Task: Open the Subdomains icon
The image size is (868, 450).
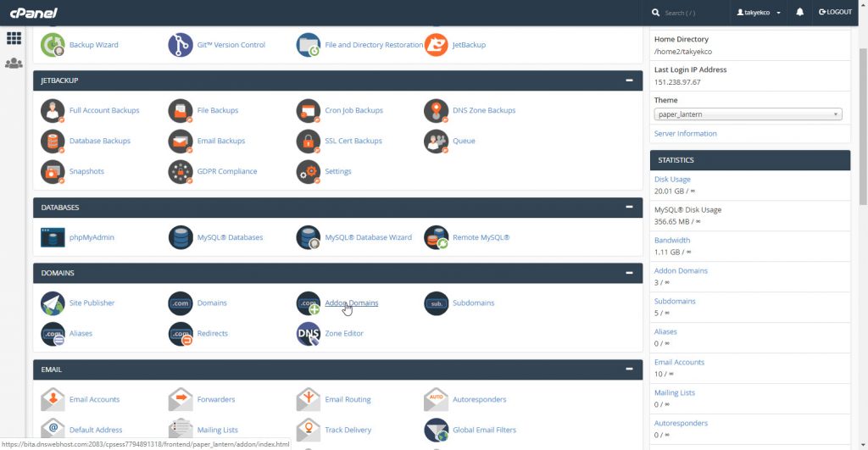Action: tap(437, 303)
